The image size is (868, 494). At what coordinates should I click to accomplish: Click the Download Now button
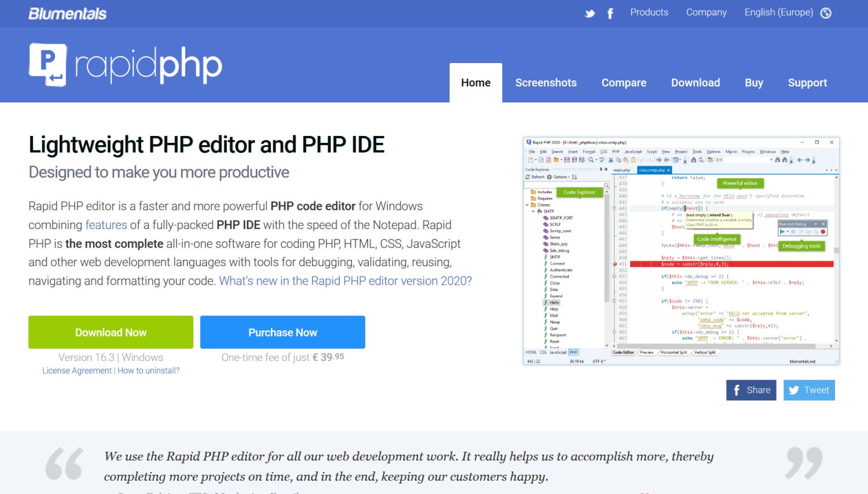tap(111, 332)
